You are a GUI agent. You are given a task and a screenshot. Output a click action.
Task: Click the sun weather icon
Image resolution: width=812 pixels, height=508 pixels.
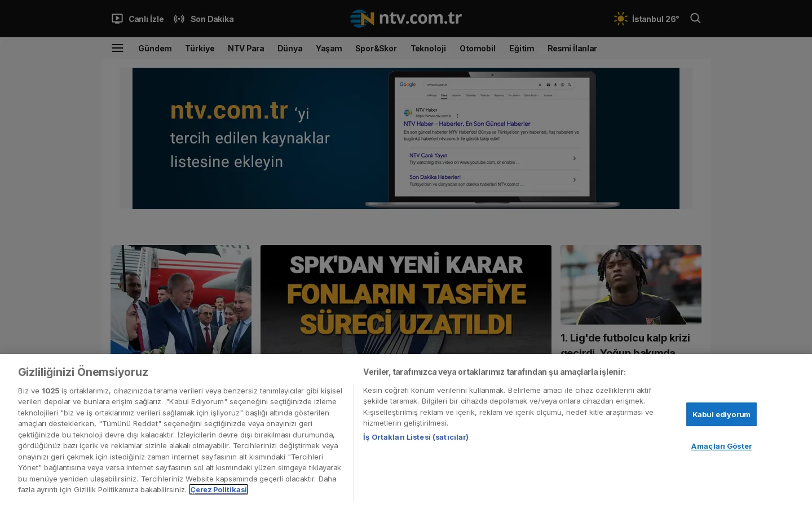[620, 19]
